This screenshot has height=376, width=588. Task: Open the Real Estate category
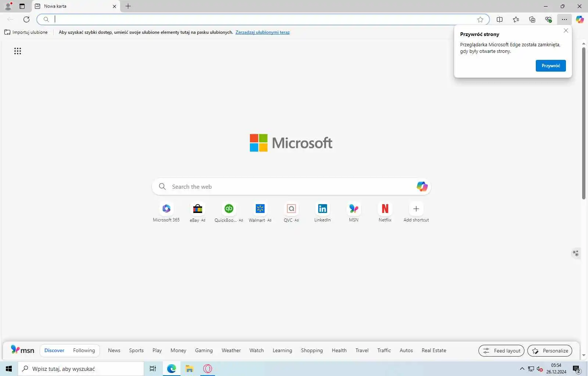[x=434, y=350]
